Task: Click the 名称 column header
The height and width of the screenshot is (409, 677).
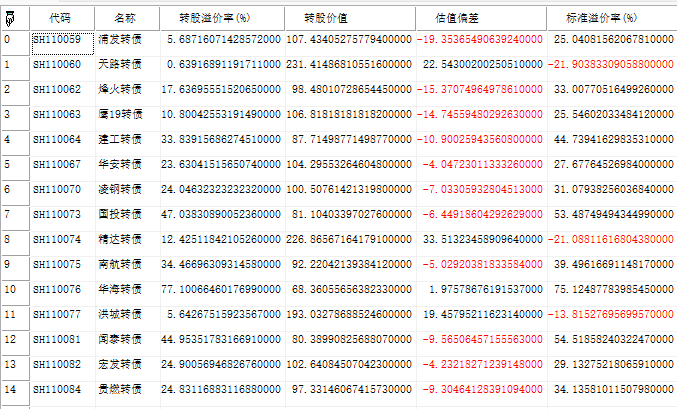Action: (125, 18)
